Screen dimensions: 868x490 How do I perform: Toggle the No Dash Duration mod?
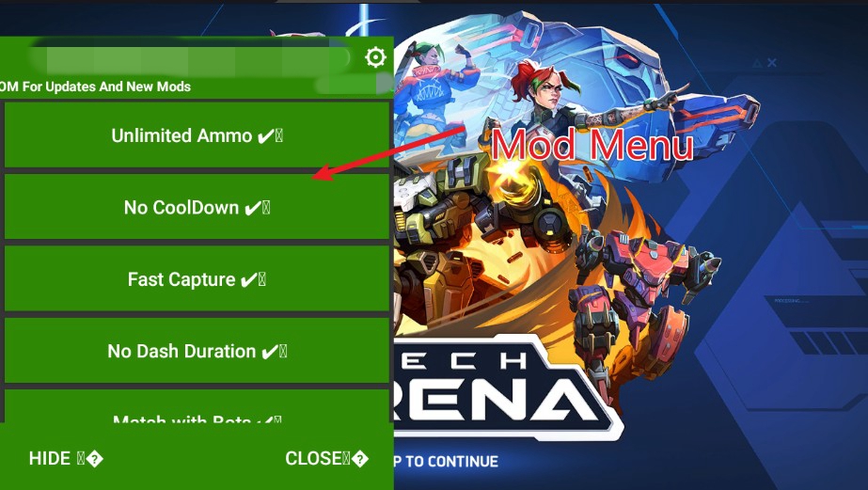197,351
